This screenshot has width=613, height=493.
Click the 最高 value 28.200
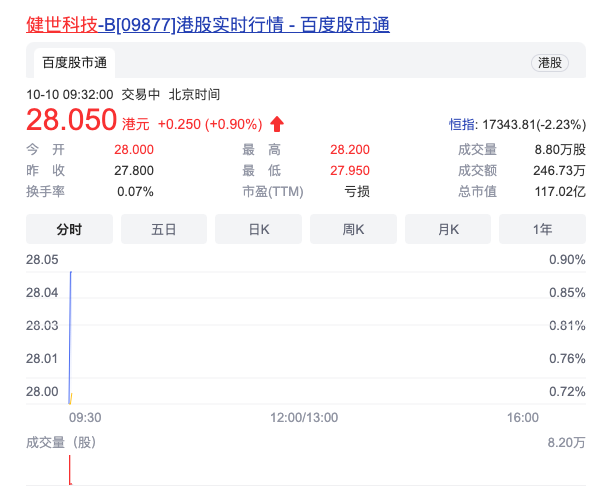click(350, 148)
